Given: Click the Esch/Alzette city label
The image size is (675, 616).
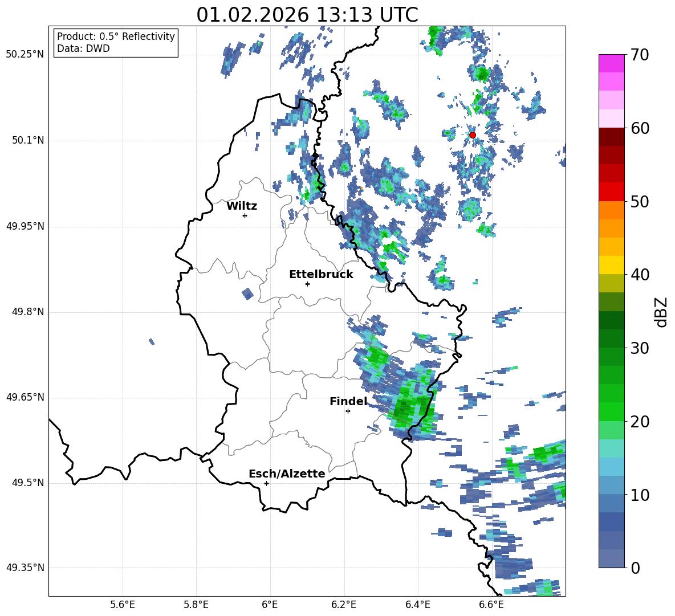Looking at the screenshot, I should pos(287,474).
